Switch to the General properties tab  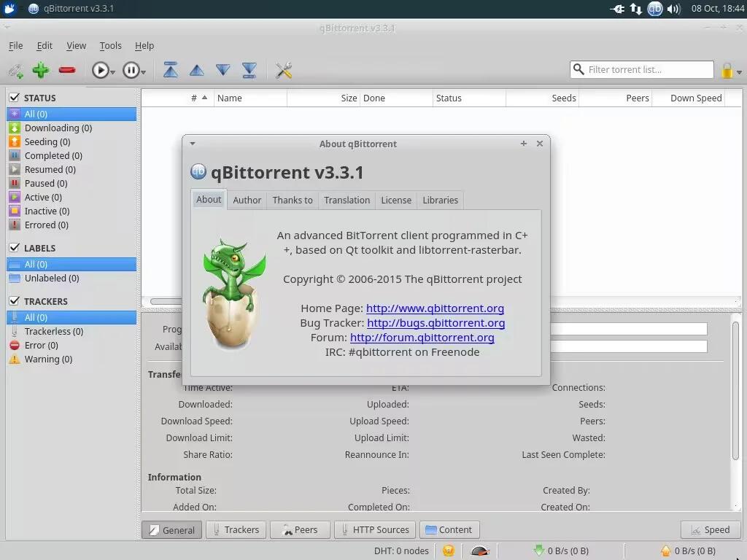coord(172,529)
